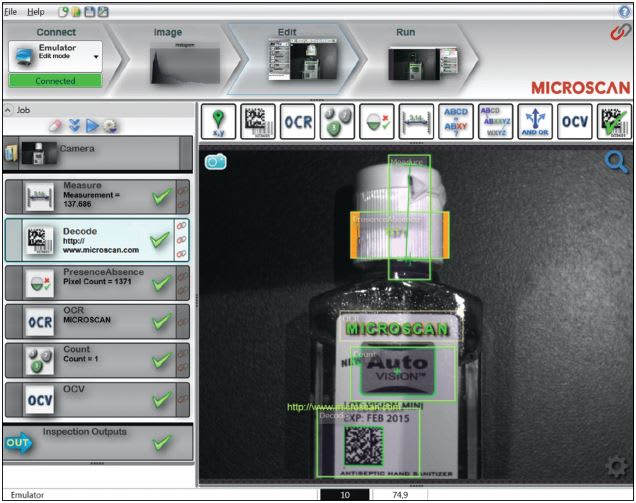Run the job with play button
This screenshot has height=503, width=636.
(x=92, y=126)
